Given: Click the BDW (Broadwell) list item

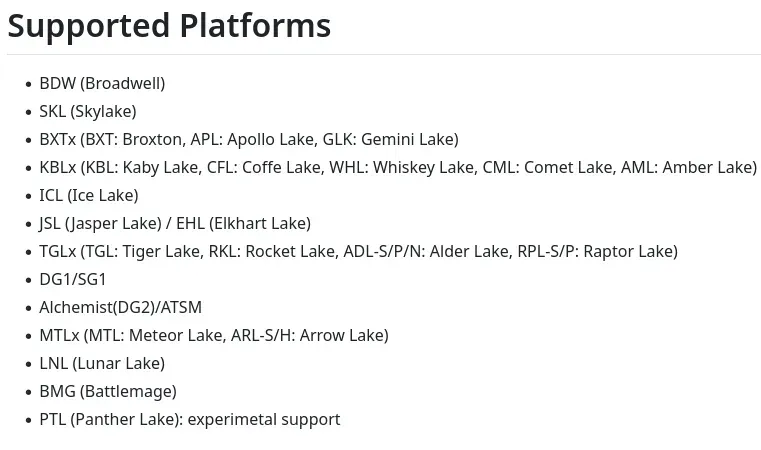Looking at the screenshot, I should click(102, 83).
